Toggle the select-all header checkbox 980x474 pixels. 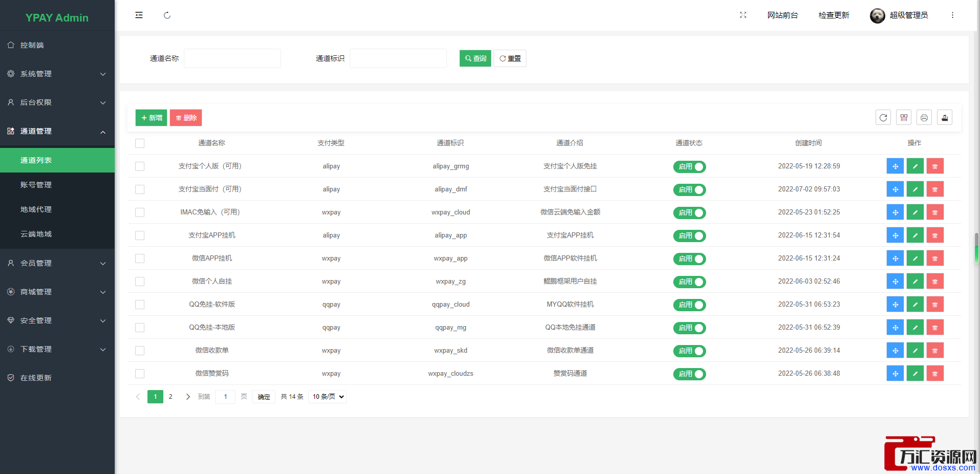tap(140, 143)
